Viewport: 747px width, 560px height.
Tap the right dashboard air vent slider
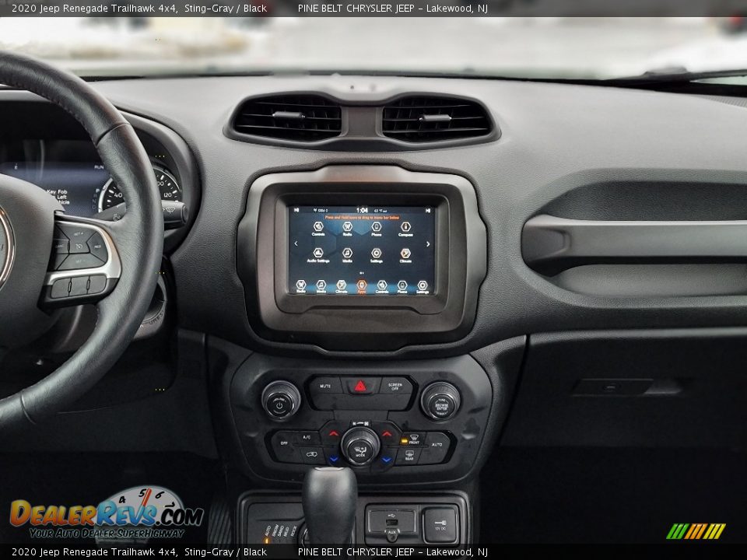[435, 117]
